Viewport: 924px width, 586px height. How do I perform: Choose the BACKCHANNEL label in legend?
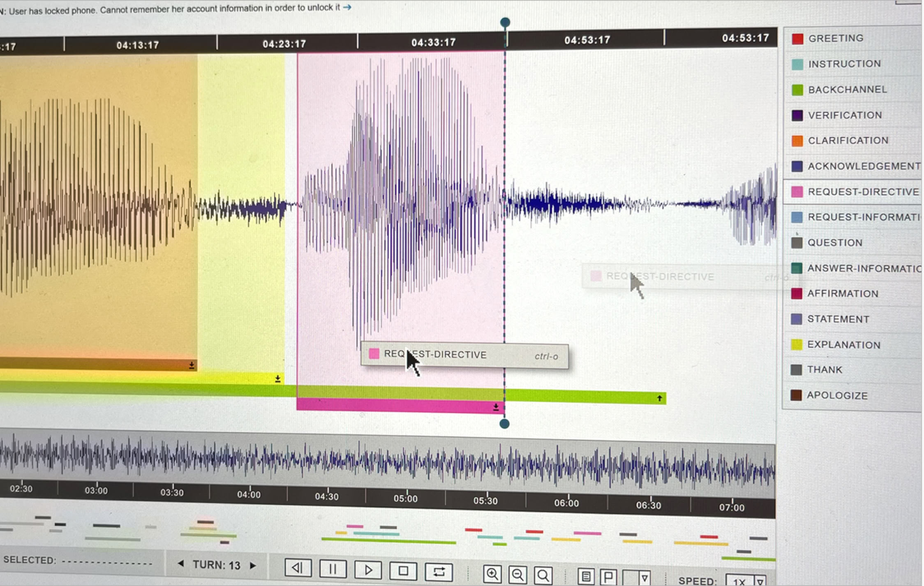[x=847, y=90]
